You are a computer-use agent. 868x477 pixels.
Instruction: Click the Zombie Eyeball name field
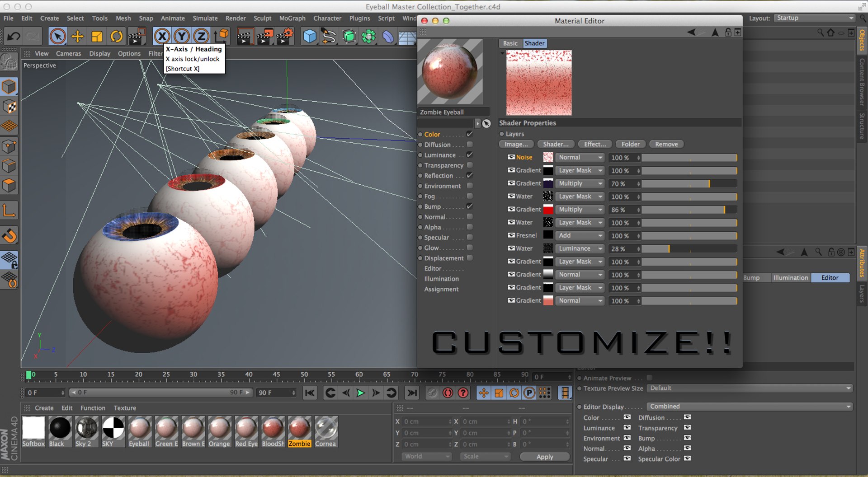(x=453, y=112)
